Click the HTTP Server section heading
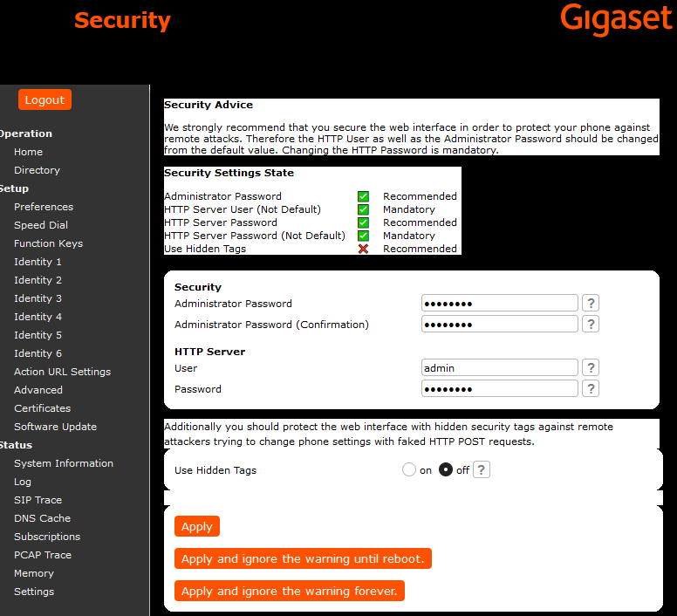Image resolution: width=677 pixels, height=616 pixels. pos(210,352)
